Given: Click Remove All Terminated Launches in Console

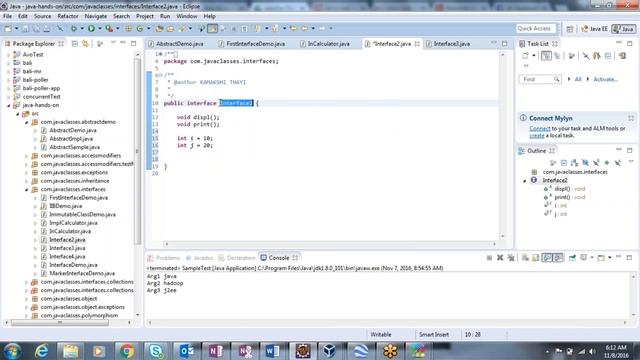Looking at the screenshot, I should (x=511, y=258).
